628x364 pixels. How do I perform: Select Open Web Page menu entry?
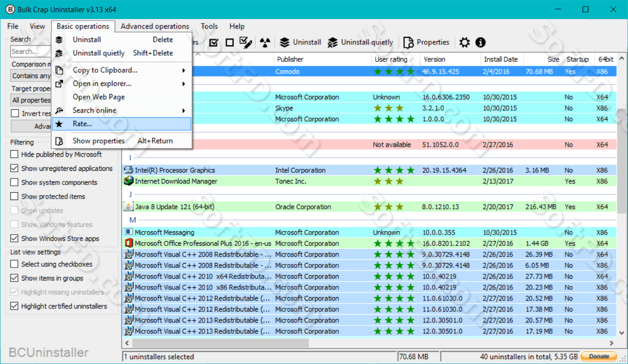[122, 97]
